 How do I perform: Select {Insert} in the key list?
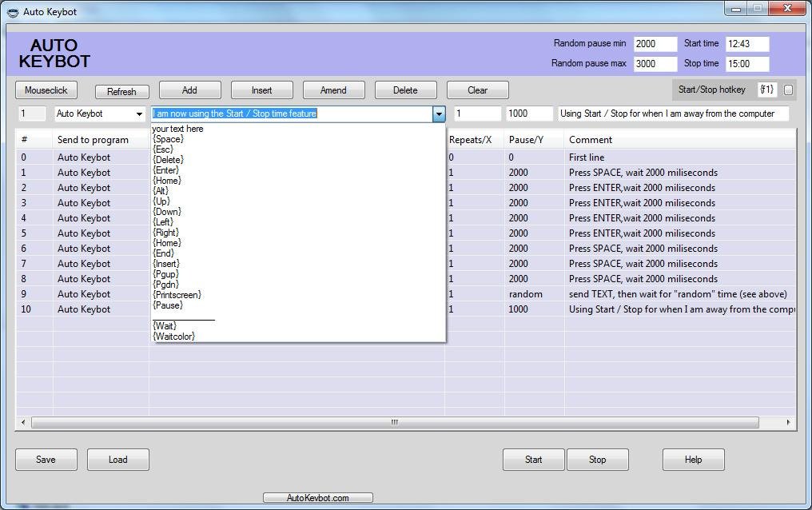coord(166,263)
